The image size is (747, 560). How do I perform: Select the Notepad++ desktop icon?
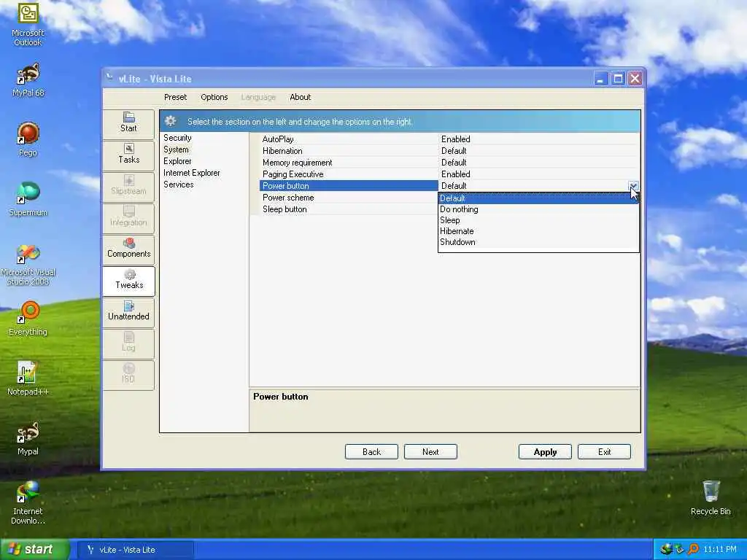(x=28, y=378)
